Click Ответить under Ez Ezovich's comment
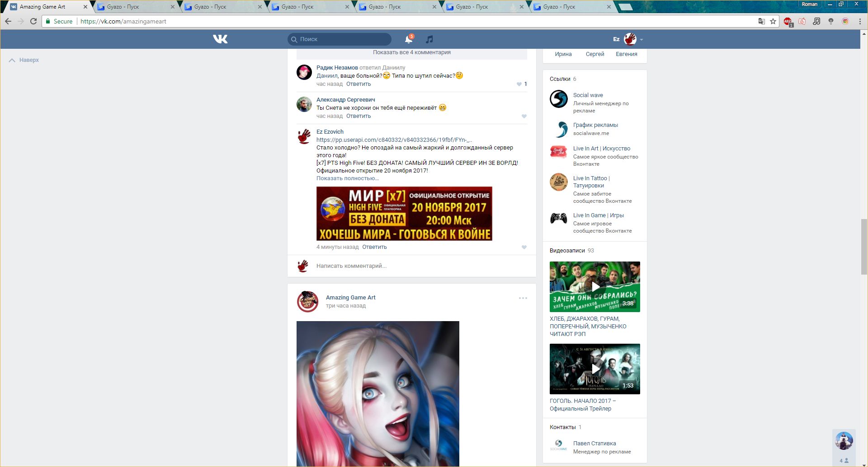868x467 pixels. coord(374,247)
